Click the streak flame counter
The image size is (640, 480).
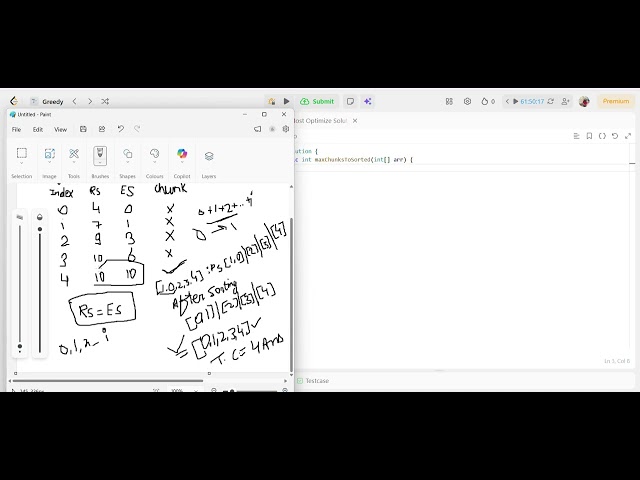(x=488, y=101)
